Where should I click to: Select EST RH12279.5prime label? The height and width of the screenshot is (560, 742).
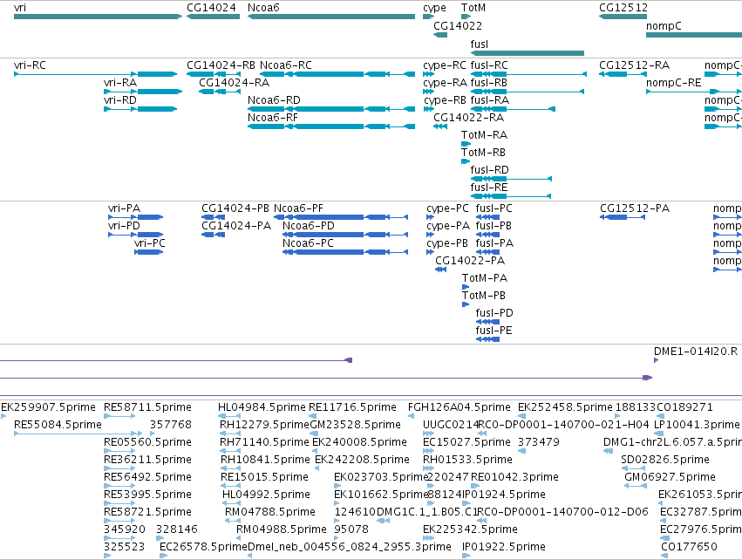[x=264, y=425]
